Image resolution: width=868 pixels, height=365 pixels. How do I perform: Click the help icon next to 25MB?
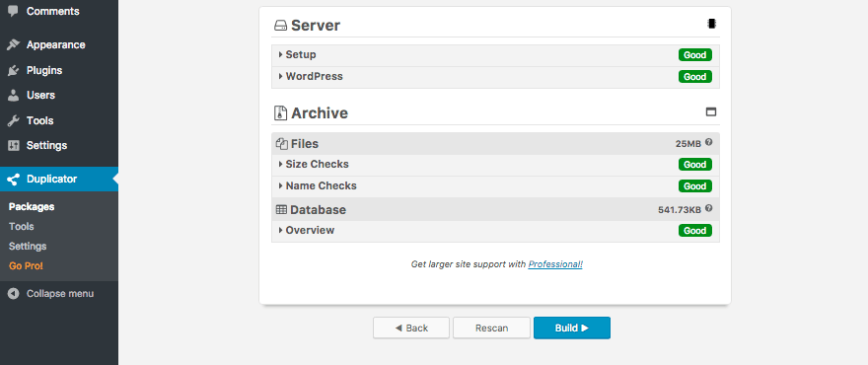pyautogui.click(x=708, y=142)
